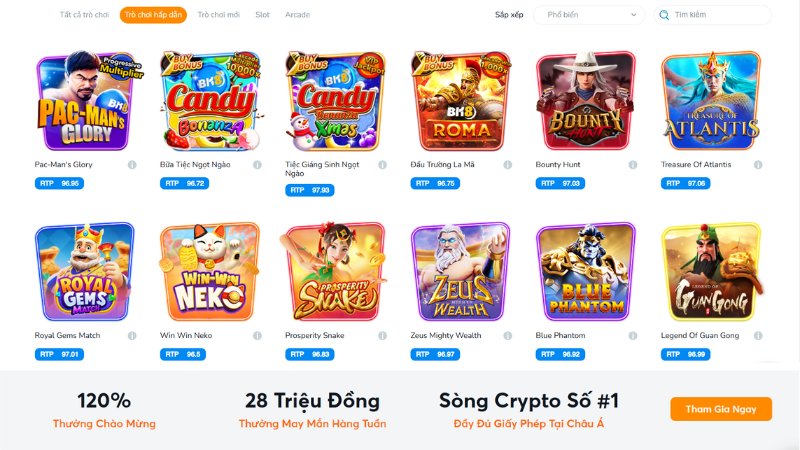Viewport: 800px width, 450px height.
Task: Click the info icon beside Pac-Man's Glory
Action: tap(132, 165)
